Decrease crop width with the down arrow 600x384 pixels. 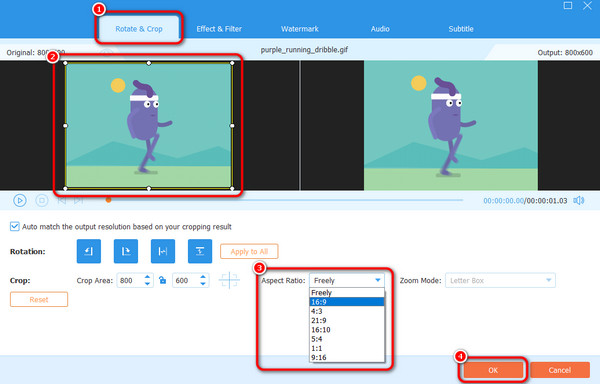147,284
